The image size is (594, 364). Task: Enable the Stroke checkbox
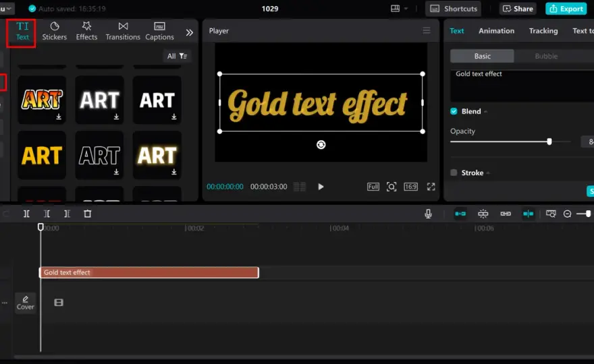[454, 173]
